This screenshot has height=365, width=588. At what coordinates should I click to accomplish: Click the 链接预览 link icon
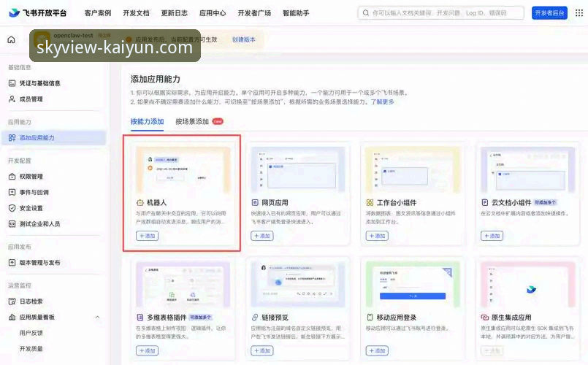[x=255, y=318]
